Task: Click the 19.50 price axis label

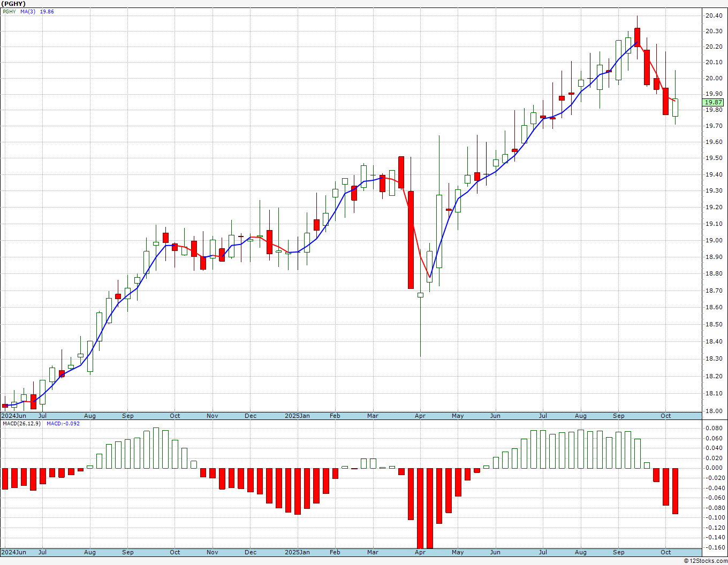Action: pos(713,158)
